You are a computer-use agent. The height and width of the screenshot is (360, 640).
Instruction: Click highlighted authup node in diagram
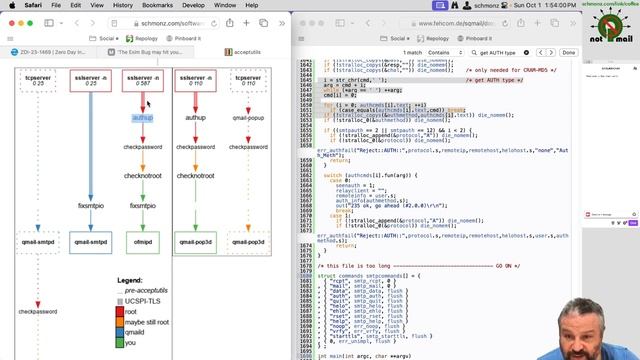click(x=142, y=118)
